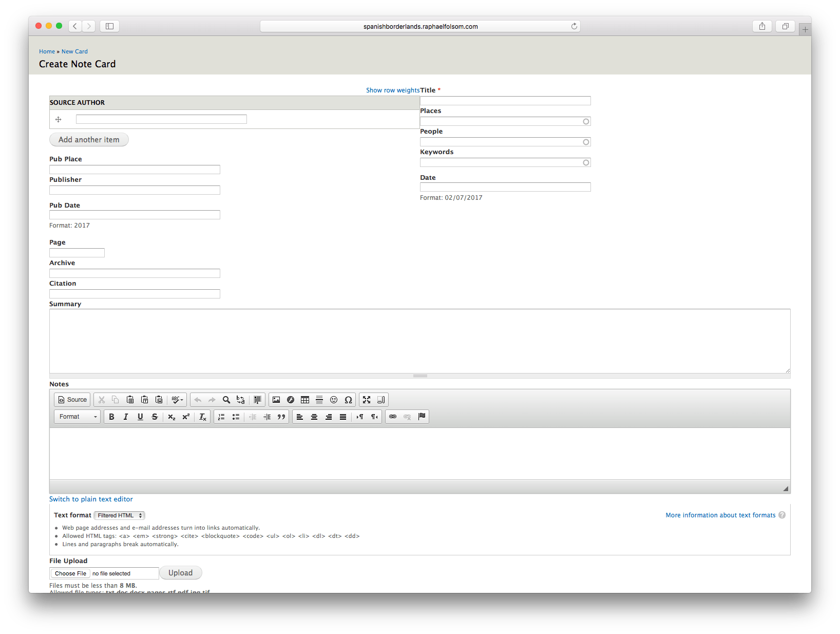The width and height of the screenshot is (840, 634).
Task: Click the Summary resize grippie bar
Action: (x=420, y=376)
